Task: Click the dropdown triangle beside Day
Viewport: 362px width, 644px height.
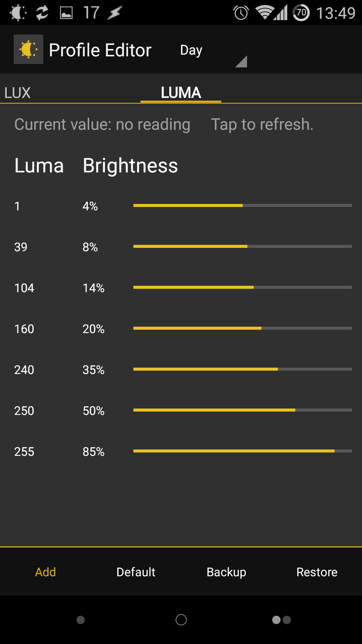Action: (x=241, y=61)
